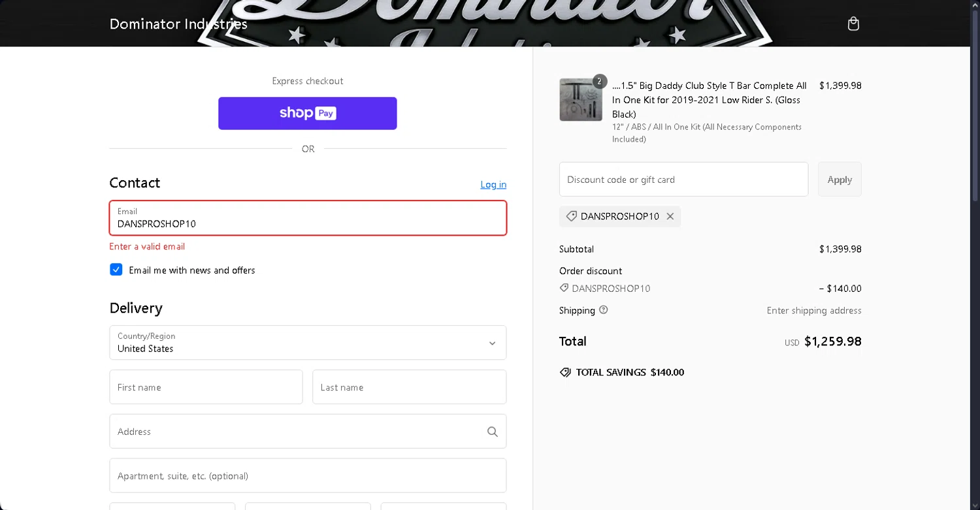Click the shipping info help icon
Viewport: 980px width, 510px height.
pyautogui.click(x=603, y=310)
